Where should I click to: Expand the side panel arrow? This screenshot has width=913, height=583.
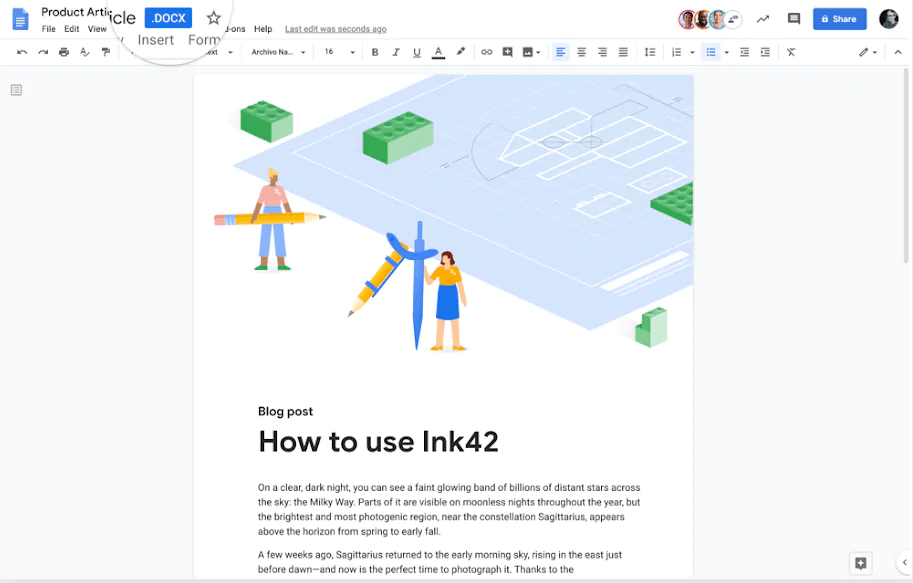(904, 563)
